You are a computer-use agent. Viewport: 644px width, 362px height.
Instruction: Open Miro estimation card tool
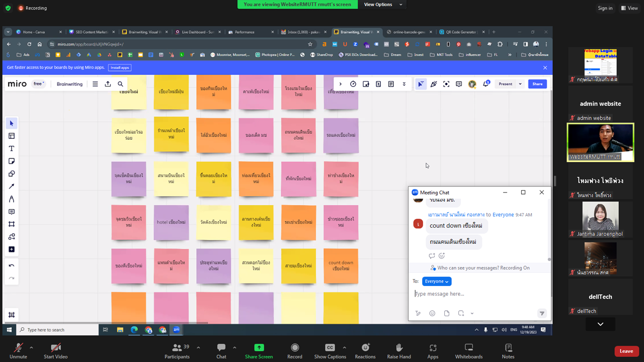[378, 84]
